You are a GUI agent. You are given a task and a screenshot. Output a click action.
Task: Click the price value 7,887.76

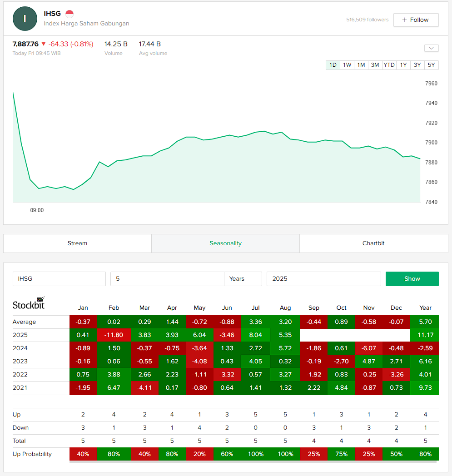(25, 44)
